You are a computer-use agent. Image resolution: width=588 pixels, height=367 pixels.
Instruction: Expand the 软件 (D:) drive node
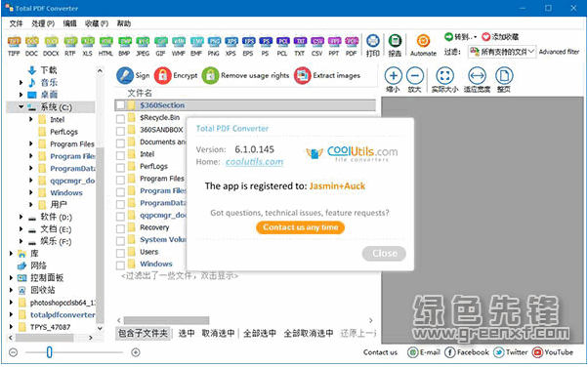coord(21,217)
